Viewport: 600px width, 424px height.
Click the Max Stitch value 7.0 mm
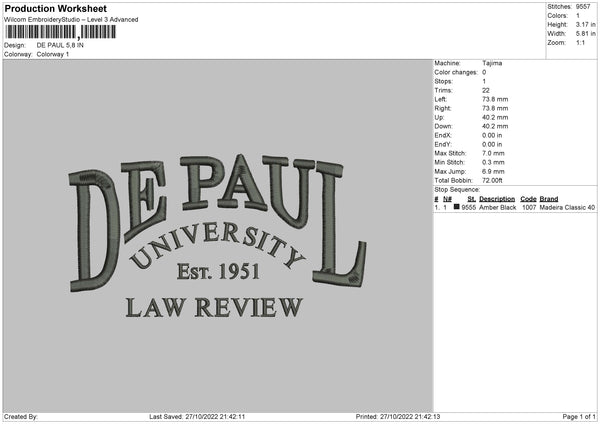point(493,153)
